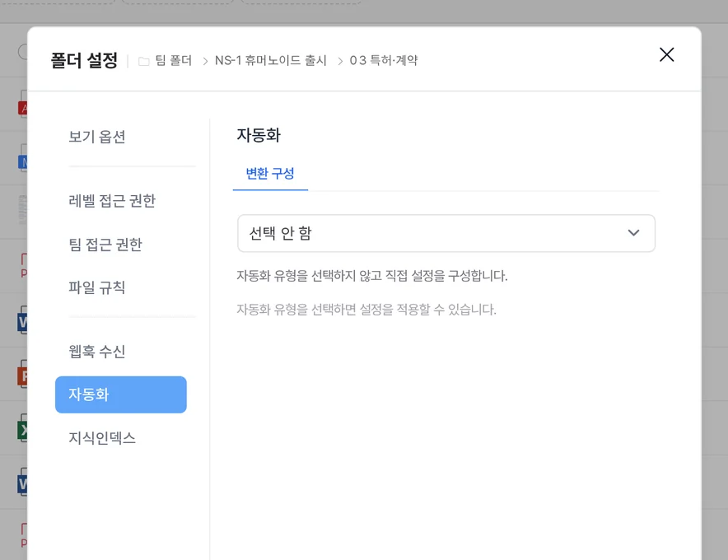
Task: Click text 자동화 유형을 선택하지 않고 직접 설정을 구성합니다.
Action: click(372, 276)
